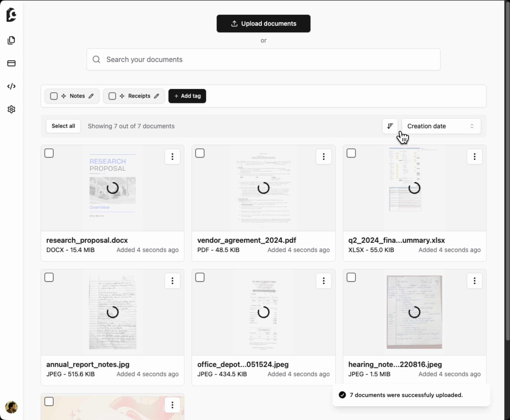The width and height of the screenshot is (510, 420).
Task: Focus the Search your documents field
Action: tap(263, 59)
